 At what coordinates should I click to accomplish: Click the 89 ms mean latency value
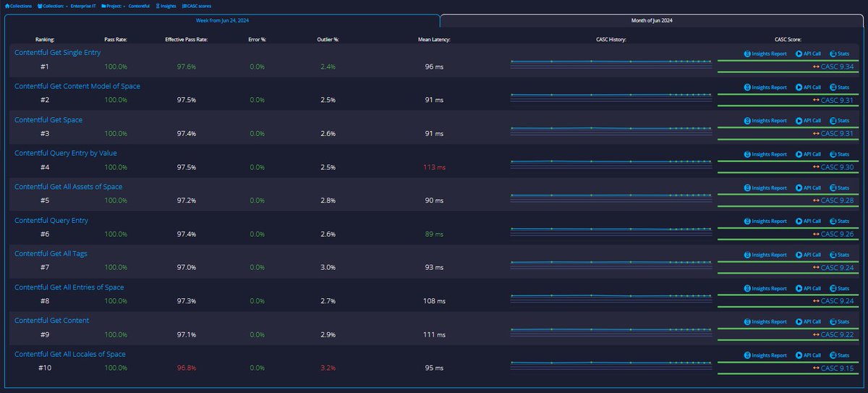(x=434, y=234)
